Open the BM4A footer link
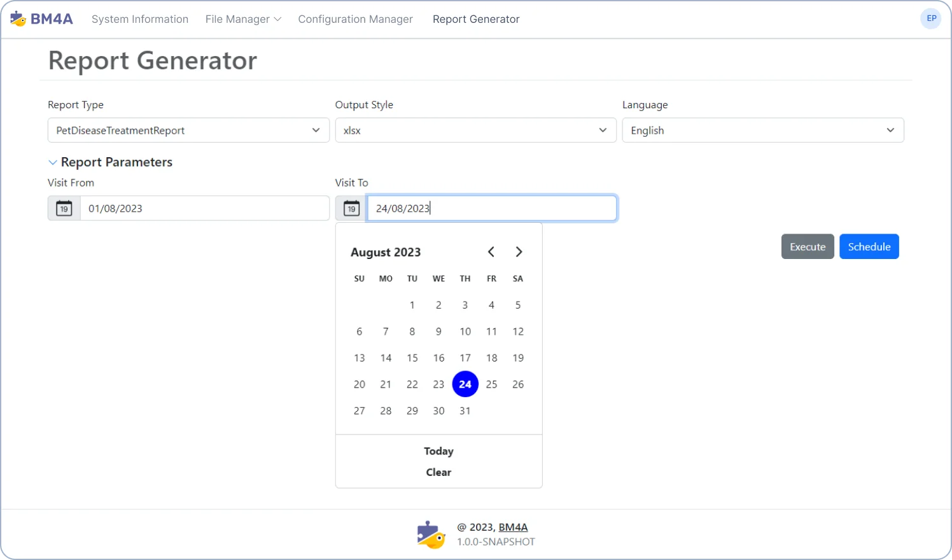Image resolution: width=952 pixels, height=560 pixels. (x=513, y=527)
